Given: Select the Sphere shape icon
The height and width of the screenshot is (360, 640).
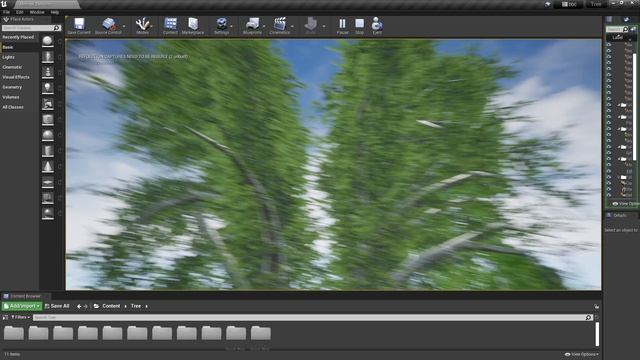Looking at the screenshot, I should 48,135.
